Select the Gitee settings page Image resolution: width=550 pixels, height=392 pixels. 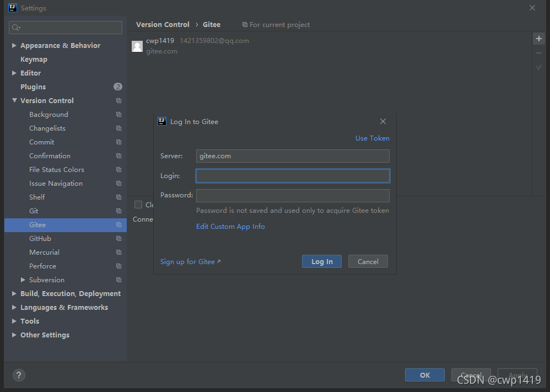pos(66,225)
